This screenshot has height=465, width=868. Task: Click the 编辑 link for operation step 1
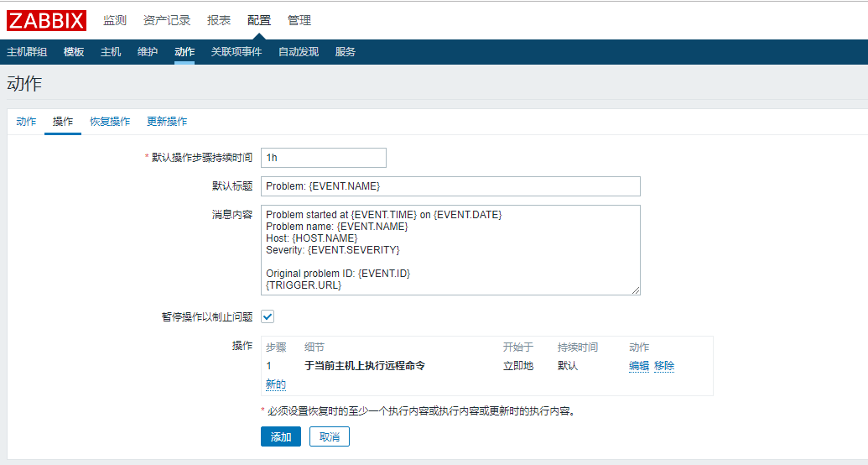(639, 366)
